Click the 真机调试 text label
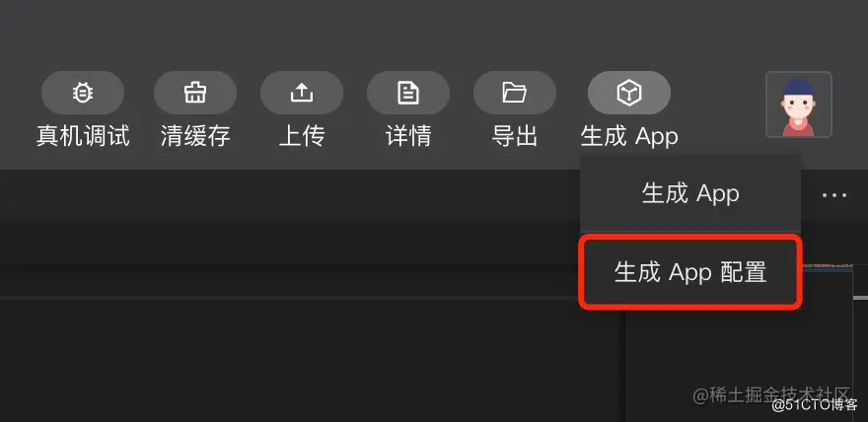 pyautogui.click(x=83, y=136)
